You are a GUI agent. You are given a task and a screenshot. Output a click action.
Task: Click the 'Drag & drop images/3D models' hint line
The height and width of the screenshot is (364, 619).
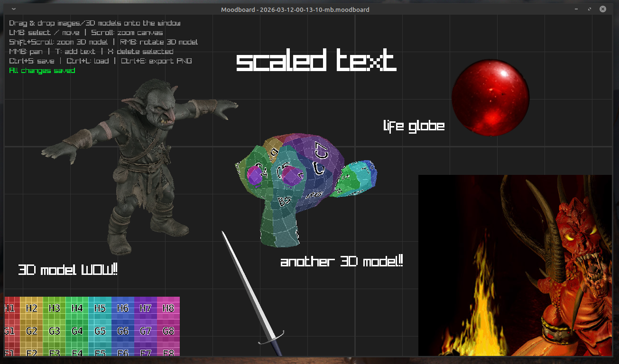pyautogui.click(x=95, y=23)
